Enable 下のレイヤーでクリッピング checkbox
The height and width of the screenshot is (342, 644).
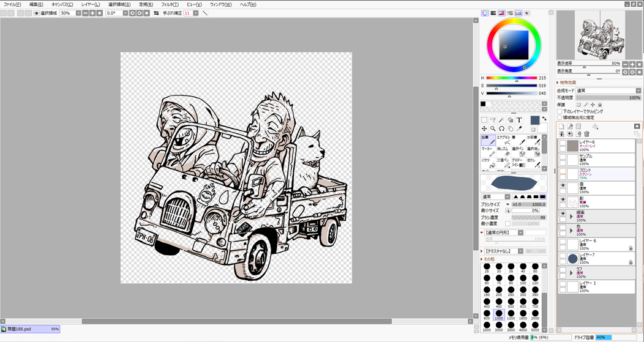click(x=560, y=111)
